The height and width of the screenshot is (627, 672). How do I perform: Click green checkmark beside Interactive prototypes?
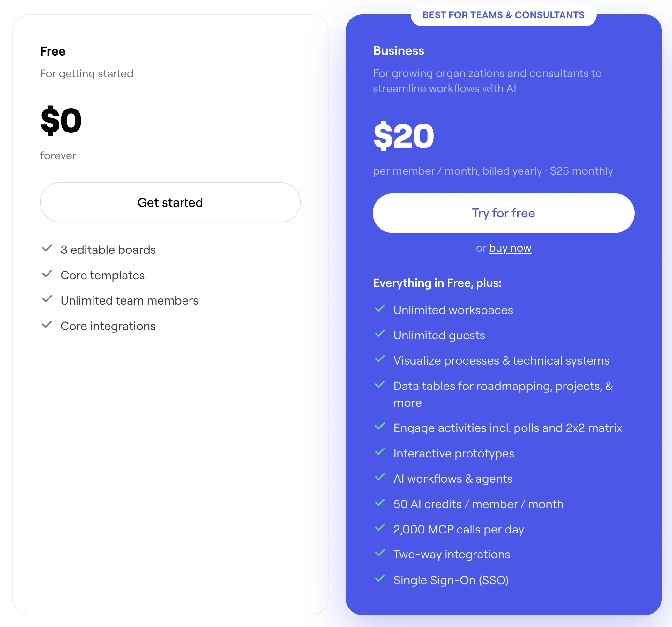[380, 452]
